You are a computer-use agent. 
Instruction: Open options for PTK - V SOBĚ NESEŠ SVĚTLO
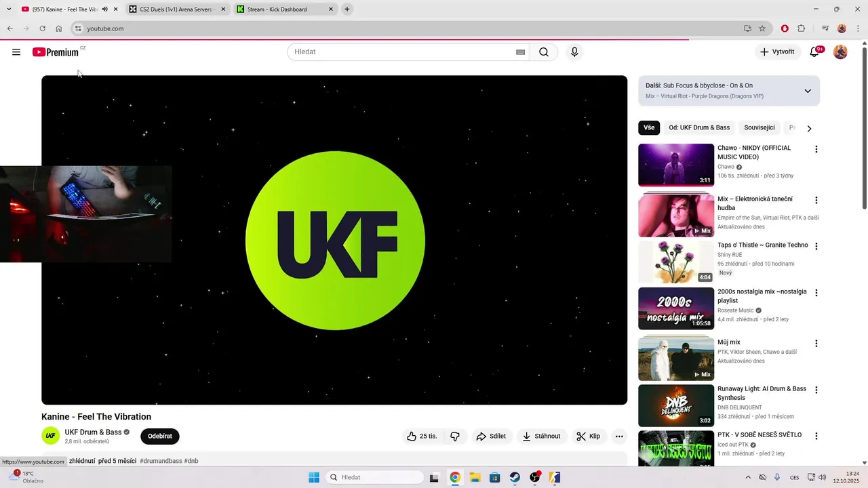[816, 436]
